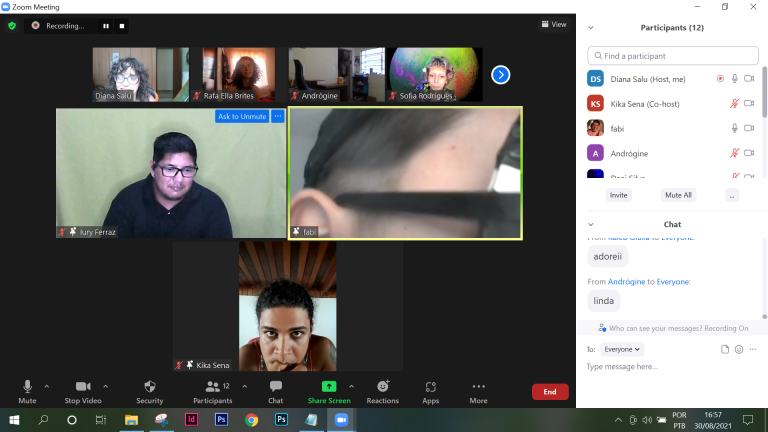Collapse the Participants panel chevron
768x432 pixels.
(x=591, y=28)
